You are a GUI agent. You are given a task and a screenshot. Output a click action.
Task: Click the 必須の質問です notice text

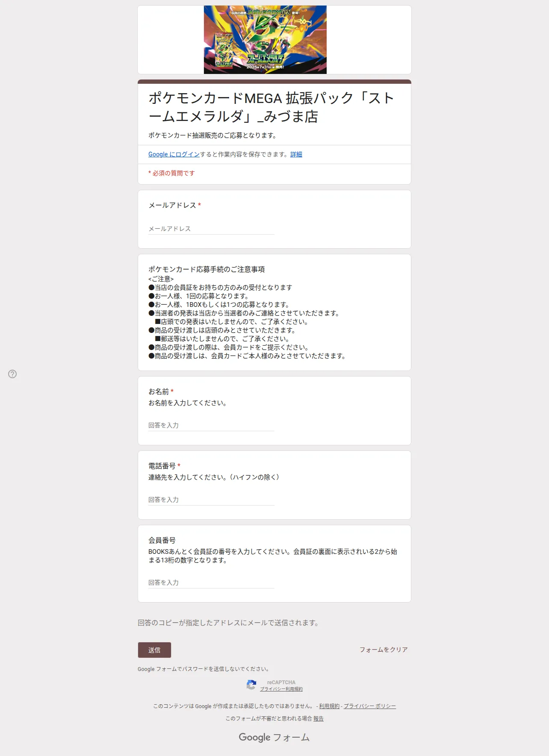[171, 173]
